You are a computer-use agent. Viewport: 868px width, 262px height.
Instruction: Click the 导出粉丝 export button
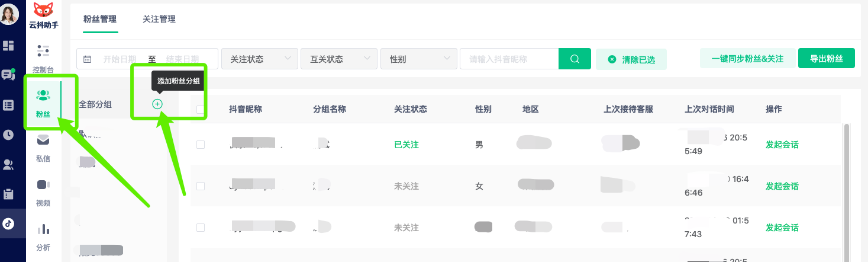click(x=826, y=59)
